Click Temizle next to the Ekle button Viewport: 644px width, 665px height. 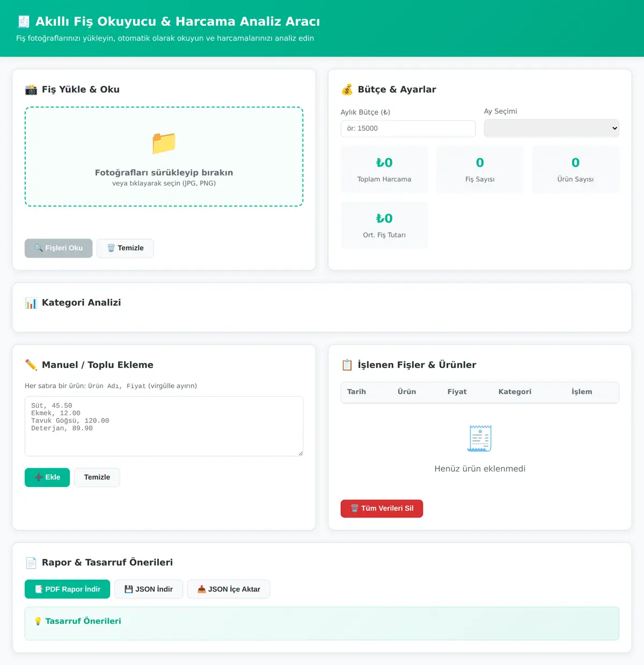point(97,477)
